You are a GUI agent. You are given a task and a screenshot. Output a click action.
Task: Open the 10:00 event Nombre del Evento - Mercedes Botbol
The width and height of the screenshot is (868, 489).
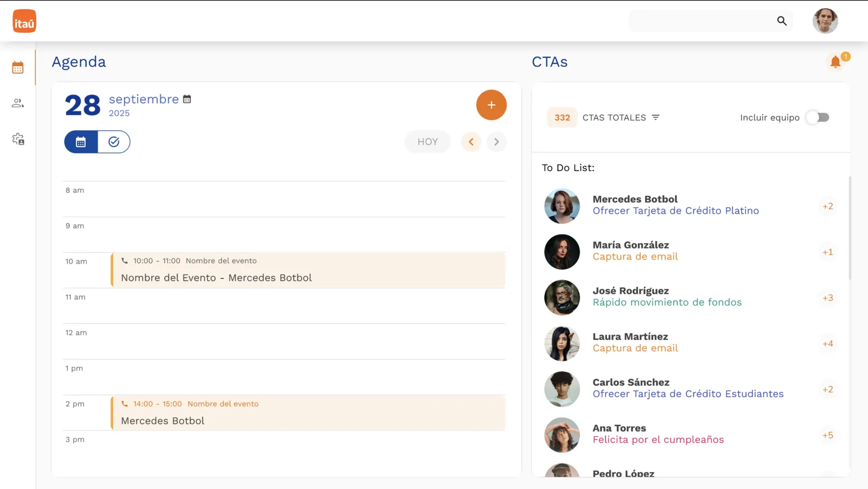pyautogui.click(x=308, y=270)
